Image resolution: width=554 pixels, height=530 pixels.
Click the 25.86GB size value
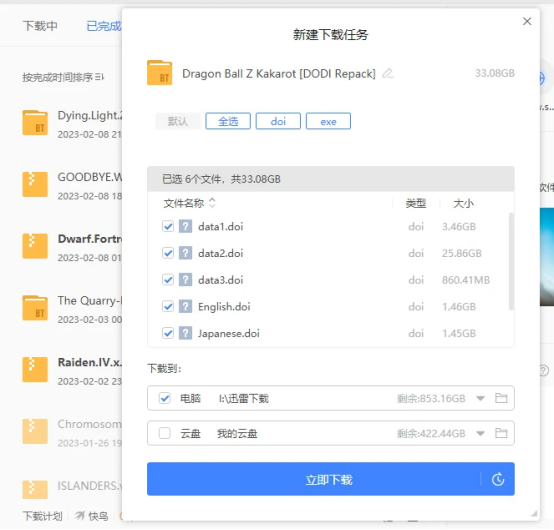tap(462, 253)
